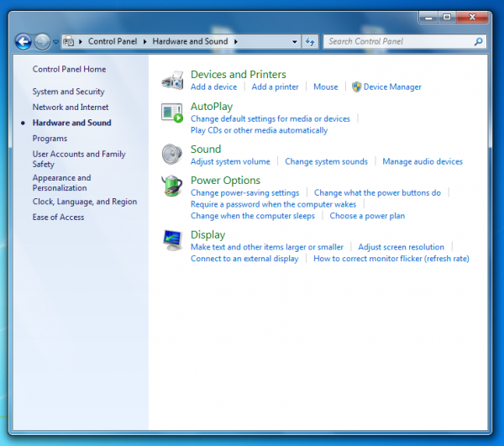Go to Network and Internet category

tap(71, 107)
